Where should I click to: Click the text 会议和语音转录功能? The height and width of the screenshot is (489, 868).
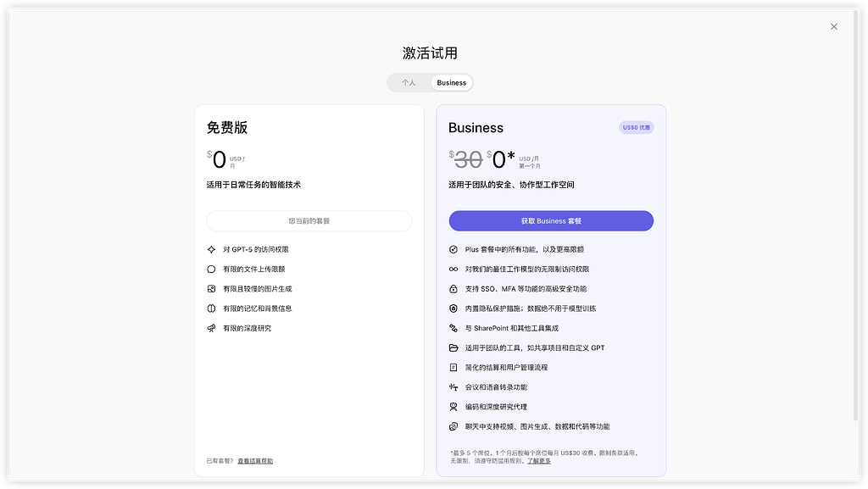496,387
